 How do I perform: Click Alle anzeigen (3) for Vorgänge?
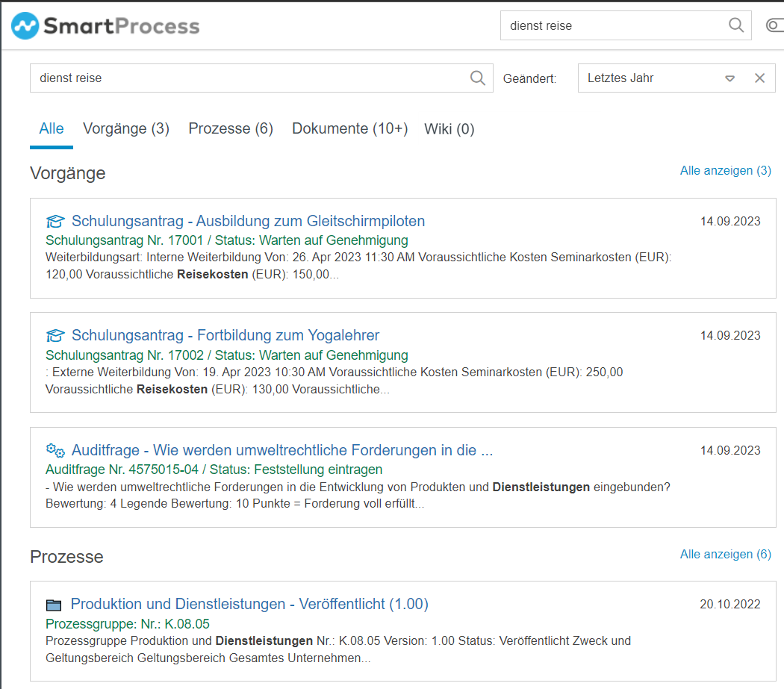pyautogui.click(x=725, y=171)
